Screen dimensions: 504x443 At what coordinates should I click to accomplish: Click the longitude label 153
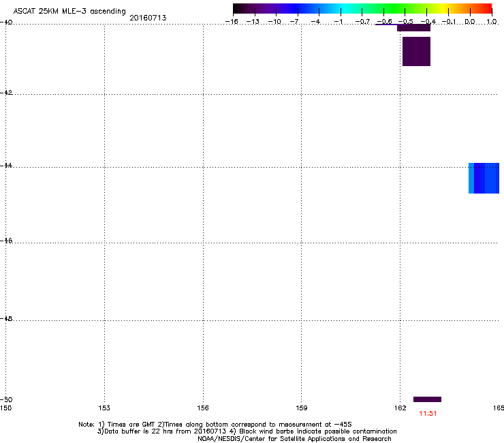pyautogui.click(x=104, y=408)
